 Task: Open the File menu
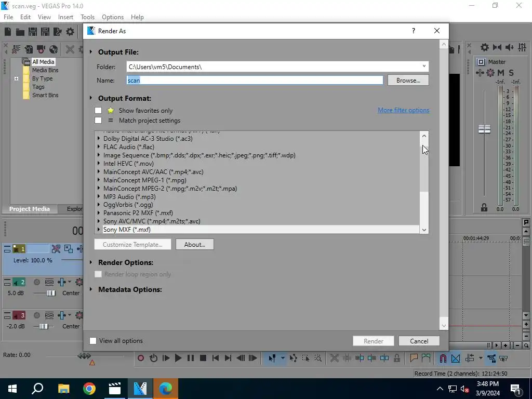click(x=8, y=17)
